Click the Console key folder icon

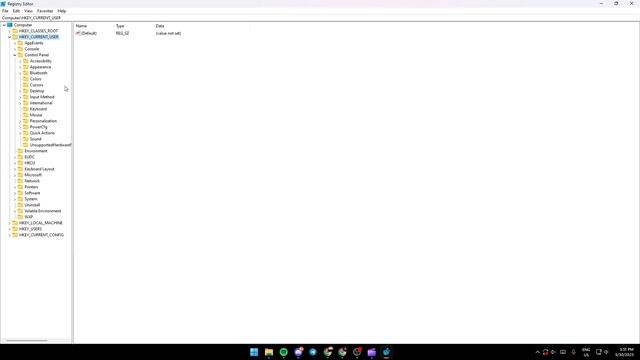point(20,49)
